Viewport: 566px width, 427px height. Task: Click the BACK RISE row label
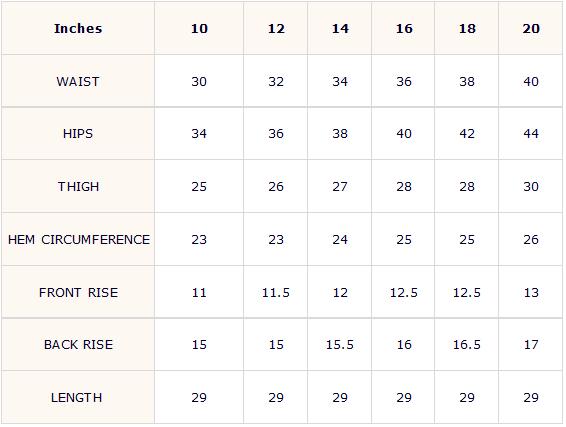coord(78,345)
